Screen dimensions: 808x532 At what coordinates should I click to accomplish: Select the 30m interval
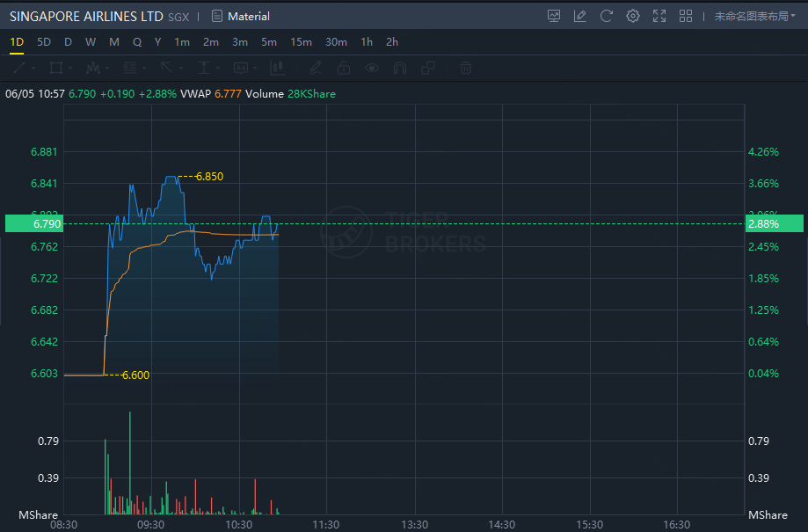tap(336, 42)
